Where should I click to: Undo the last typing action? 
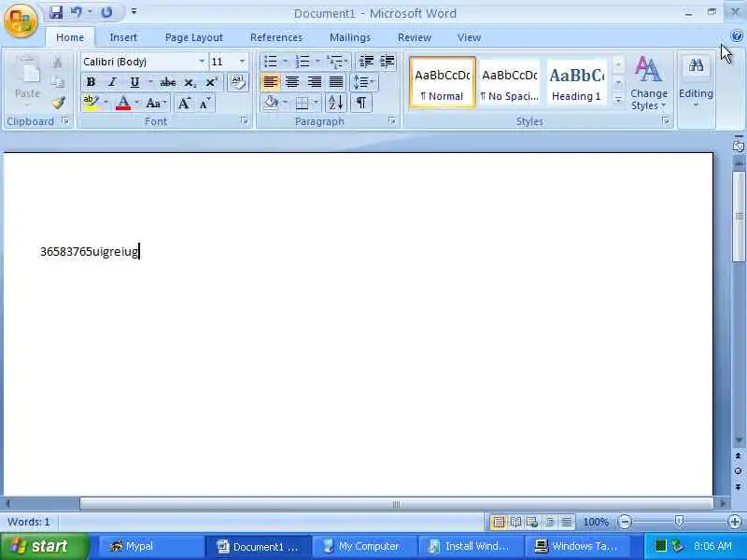point(77,12)
